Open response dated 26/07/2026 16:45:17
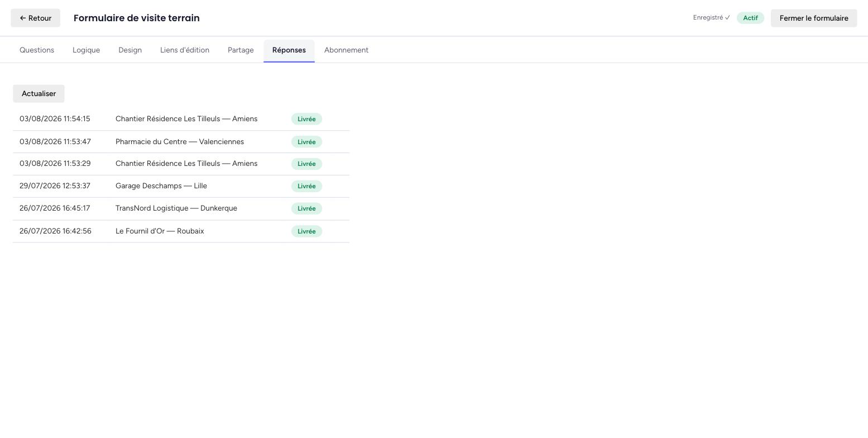 [181, 208]
